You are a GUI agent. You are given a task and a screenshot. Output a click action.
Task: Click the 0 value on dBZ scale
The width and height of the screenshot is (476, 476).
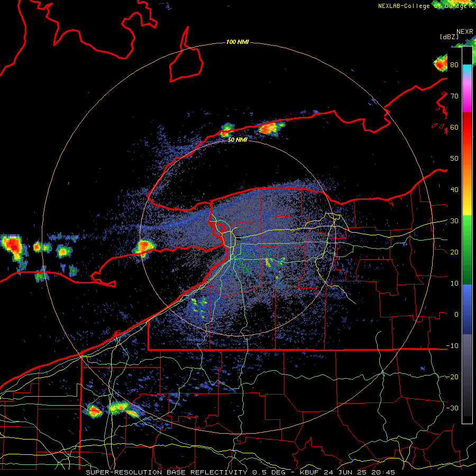coord(456,315)
